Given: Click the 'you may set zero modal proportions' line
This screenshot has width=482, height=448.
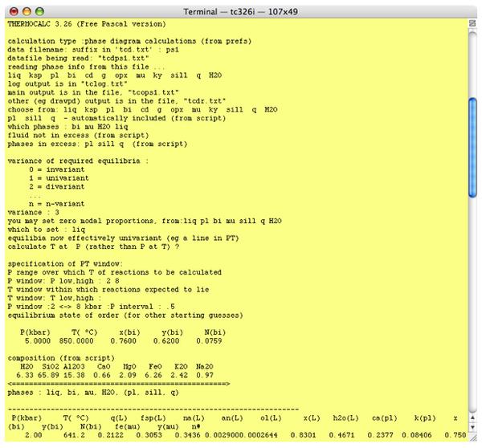Looking at the screenshot, I should point(145,222).
